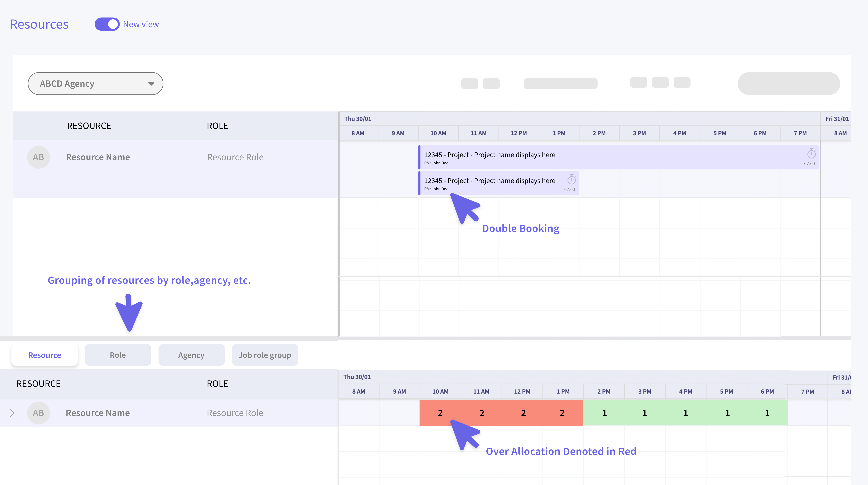The width and height of the screenshot is (868, 485).
Task: Click stopwatch icon on long project booking
Action: pos(811,154)
